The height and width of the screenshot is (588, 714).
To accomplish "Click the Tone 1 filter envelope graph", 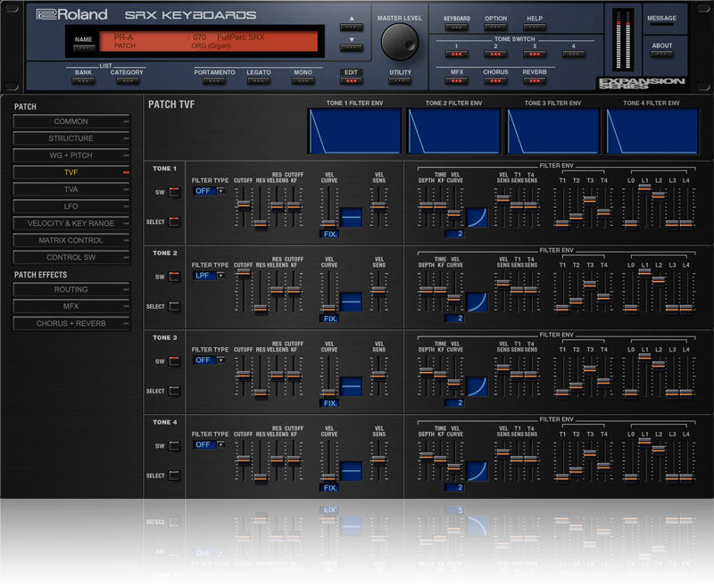I will (x=354, y=131).
